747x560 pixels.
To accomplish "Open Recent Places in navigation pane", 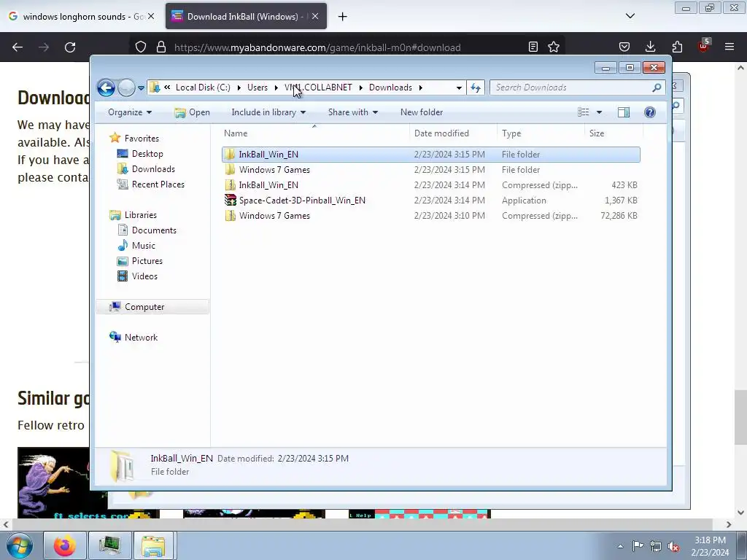I will 158,184.
